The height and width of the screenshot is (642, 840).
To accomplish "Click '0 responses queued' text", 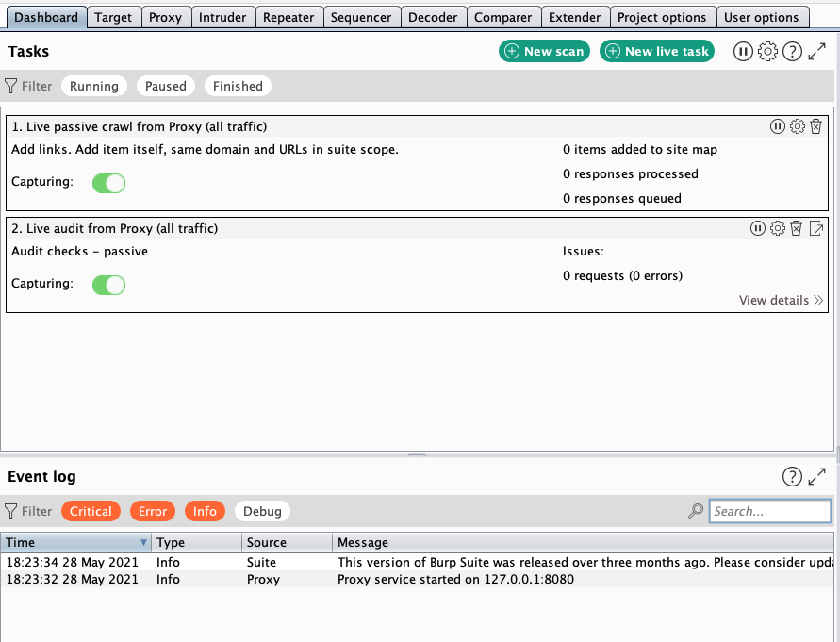I will (622, 199).
